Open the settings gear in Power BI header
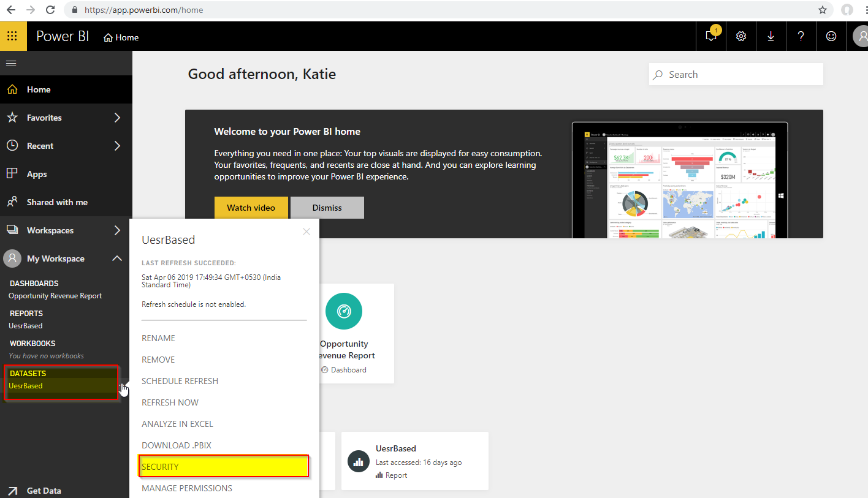Viewport: 868px width, 498px height. 741,36
